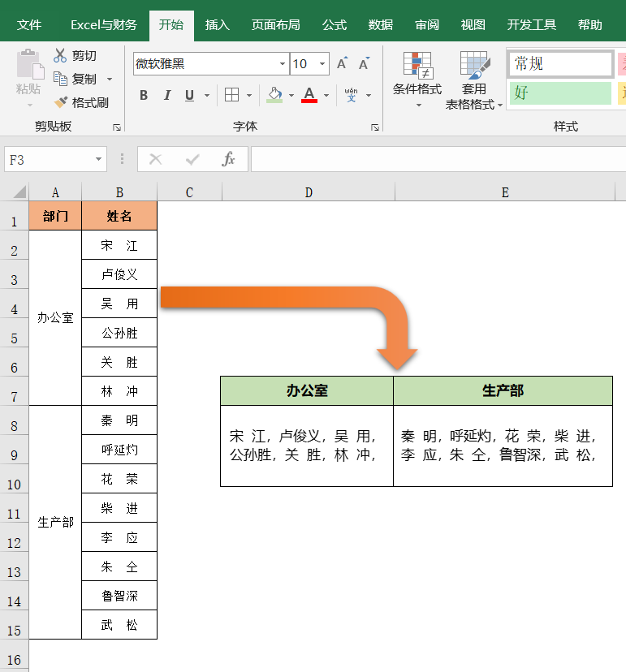Expand underline style dropdown arrow

(207, 95)
